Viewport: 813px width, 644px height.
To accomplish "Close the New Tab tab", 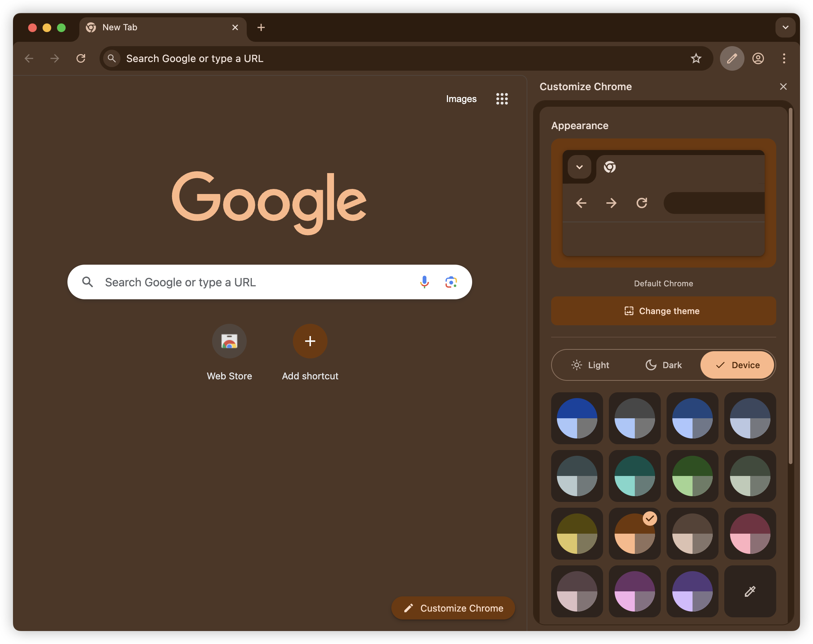I will click(235, 27).
